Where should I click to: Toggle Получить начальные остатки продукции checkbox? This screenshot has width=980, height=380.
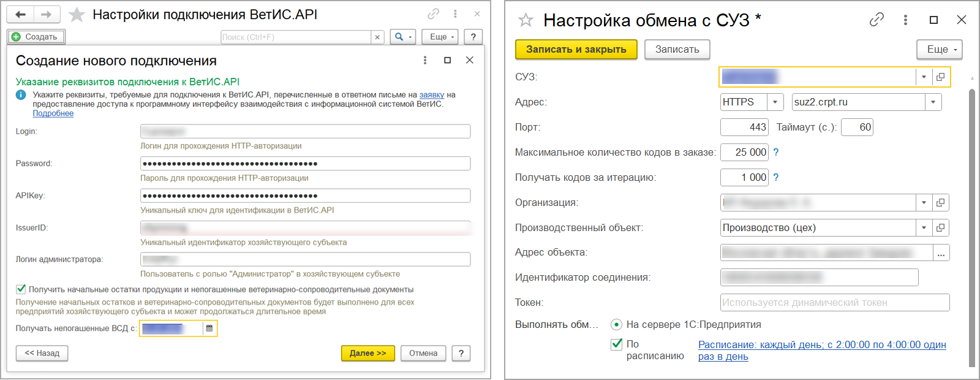click(x=21, y=289)
